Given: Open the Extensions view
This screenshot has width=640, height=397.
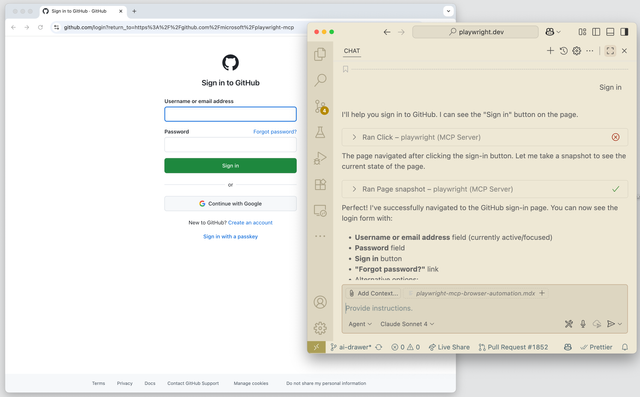Looking at the screenshot, I should click(x=320, y=184).
